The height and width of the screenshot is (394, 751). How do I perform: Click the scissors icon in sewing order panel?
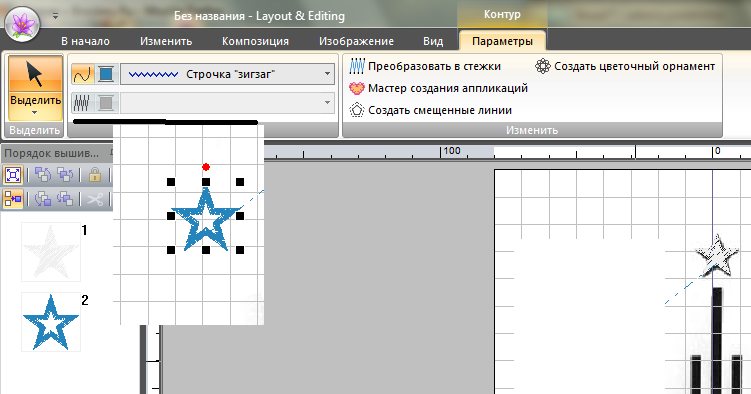[x=95, y=198]
